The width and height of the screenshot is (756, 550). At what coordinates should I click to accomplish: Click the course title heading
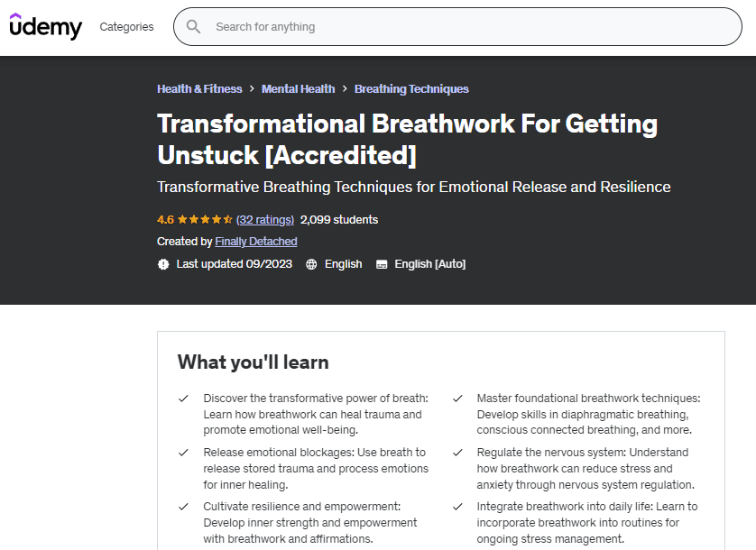pos(408,139)
